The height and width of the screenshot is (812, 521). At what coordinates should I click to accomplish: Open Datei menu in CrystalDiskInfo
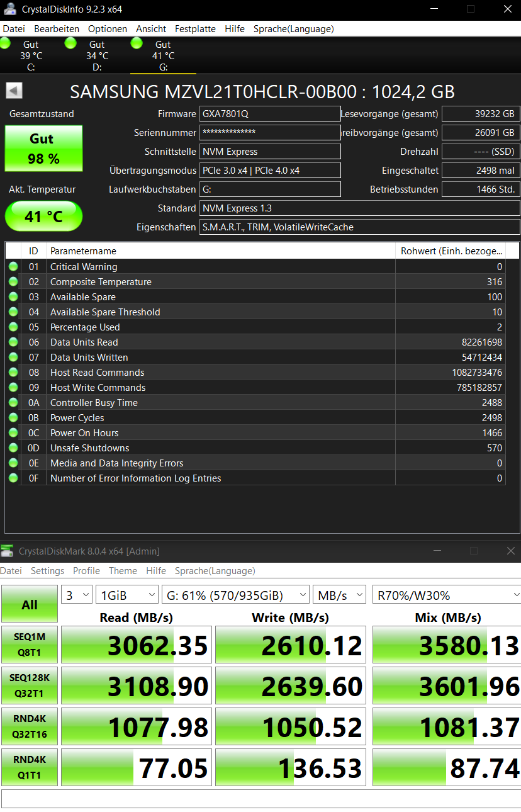tap(14, 29)
